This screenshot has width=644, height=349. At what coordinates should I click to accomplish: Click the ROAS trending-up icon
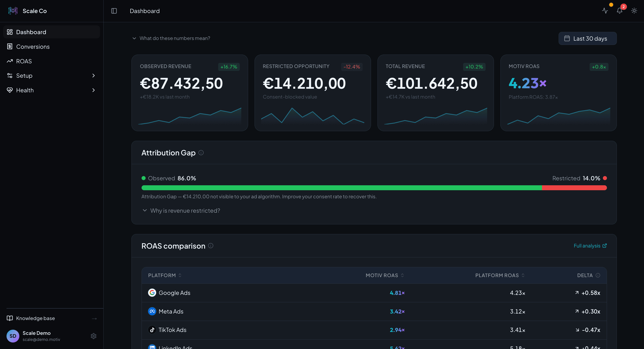pos(10,61)
